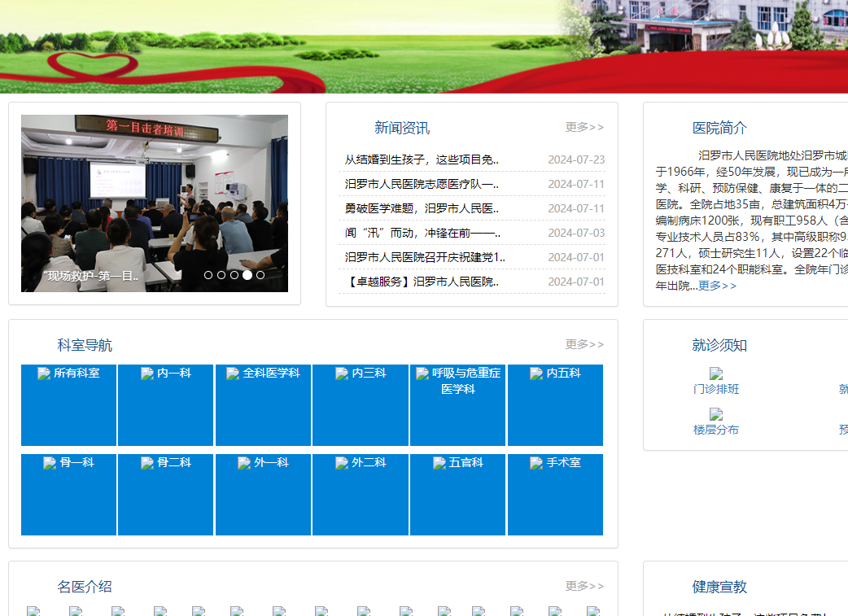Open the 手术室 department tile

(x=555, y=494)
